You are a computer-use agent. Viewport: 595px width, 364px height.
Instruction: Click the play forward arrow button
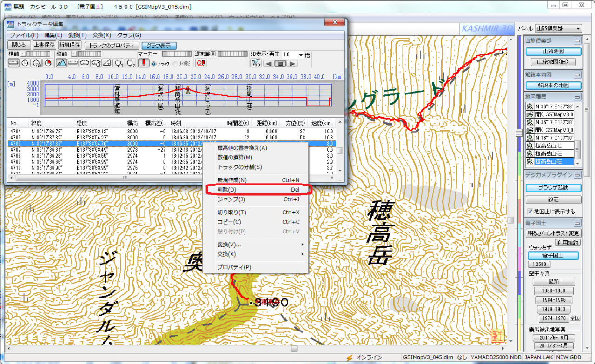tap(292, 64)
